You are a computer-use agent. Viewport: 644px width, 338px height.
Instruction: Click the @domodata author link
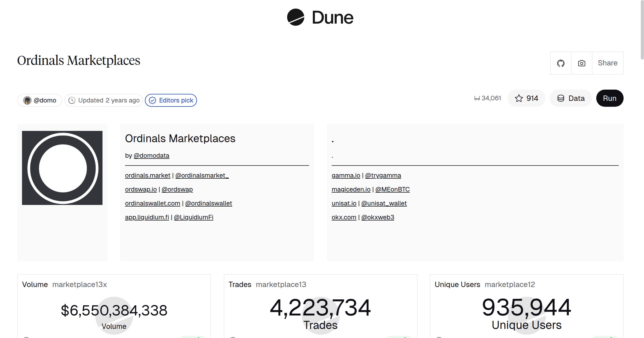pos(151,156)
